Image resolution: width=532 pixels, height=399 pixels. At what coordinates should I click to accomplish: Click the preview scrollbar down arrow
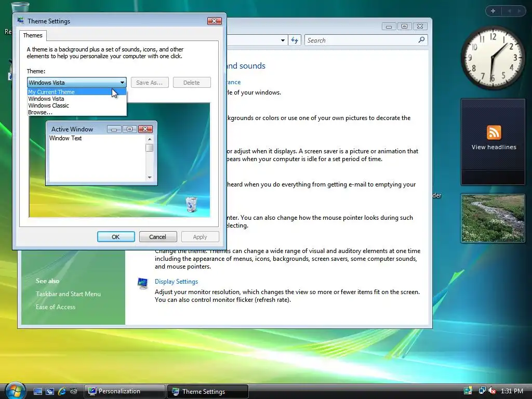point(150,178)
